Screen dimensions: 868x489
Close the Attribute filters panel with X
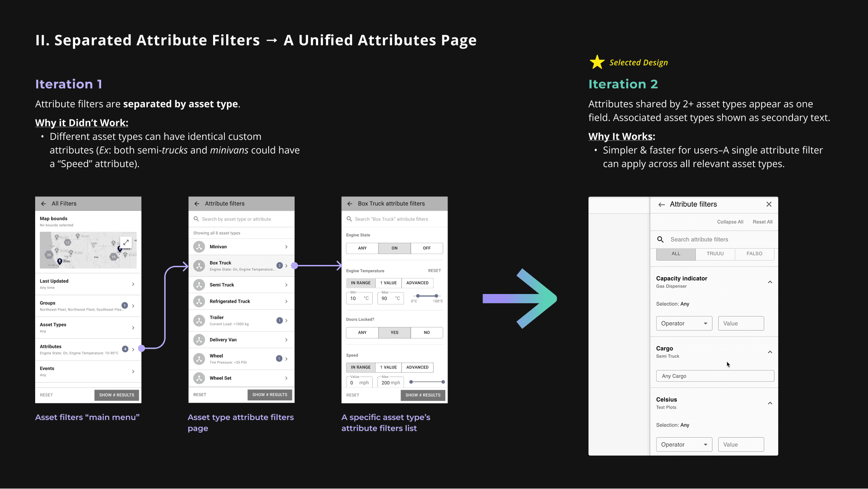[x=769, y=204]
